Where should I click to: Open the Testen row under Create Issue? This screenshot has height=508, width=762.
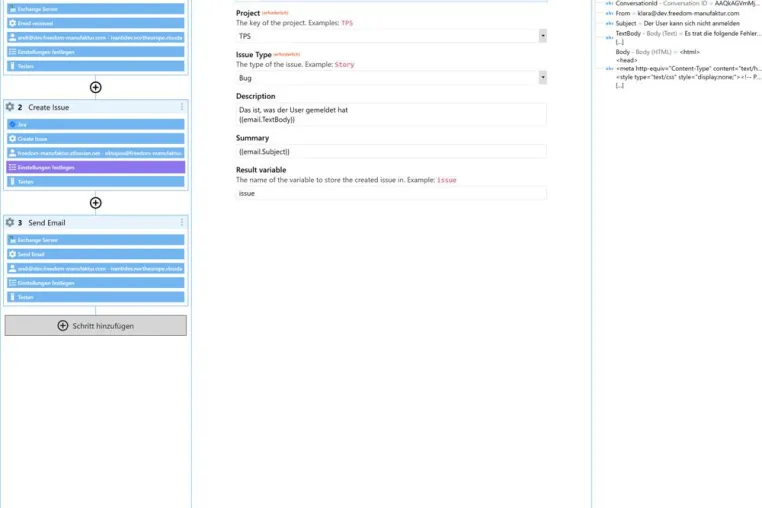pos(96,182)
